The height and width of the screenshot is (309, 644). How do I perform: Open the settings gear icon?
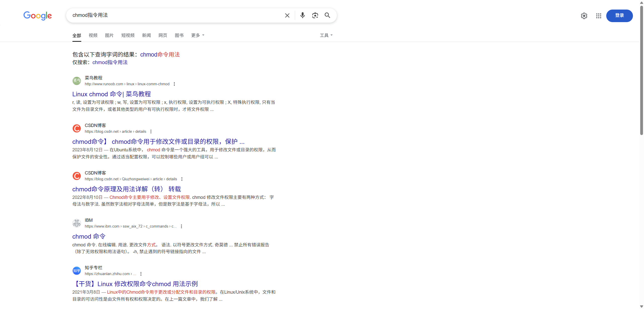click(x=584, y=16)
